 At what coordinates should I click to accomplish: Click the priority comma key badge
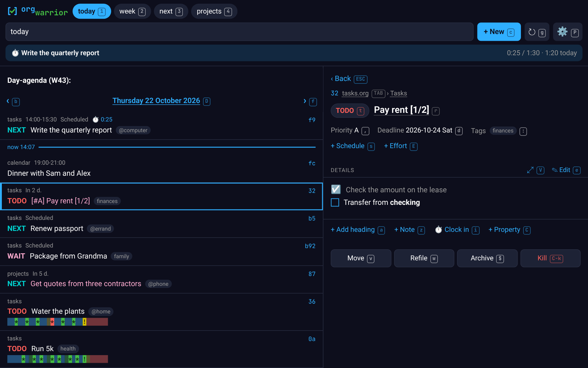[x=365, y=131]
